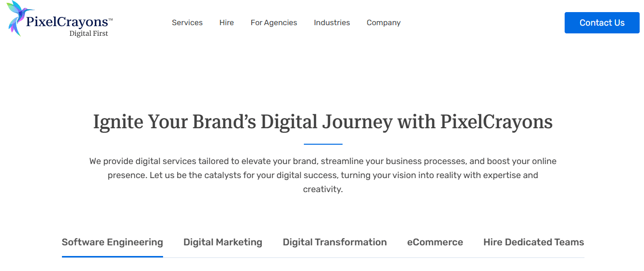Click the blue underline beneath Software Engineering
The height and width of the screenshot is (271, 644).
pos(112,256)
